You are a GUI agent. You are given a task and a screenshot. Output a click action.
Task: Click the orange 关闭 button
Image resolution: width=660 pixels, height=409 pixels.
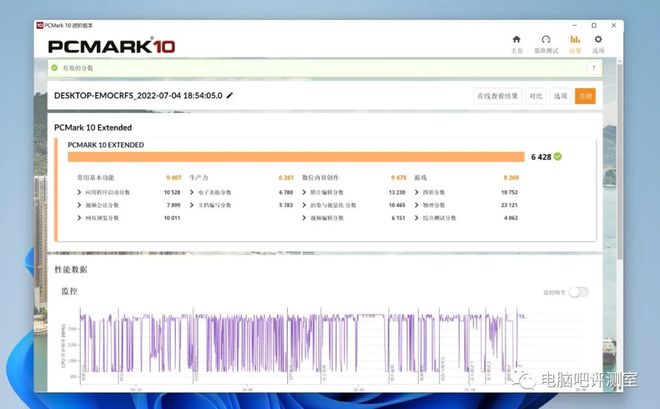(585, 96)
